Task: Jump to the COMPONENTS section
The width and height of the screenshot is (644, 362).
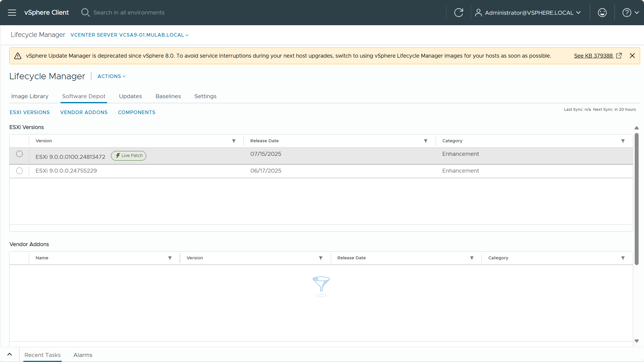Action: pyautogui.click(x=136, y=112)
